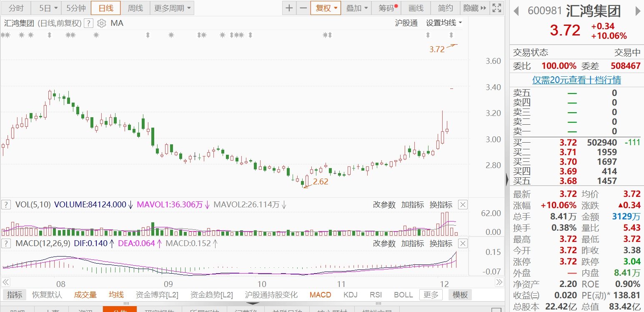Click the 11 month marker on timeline
This screenshot has width=644, height=312.
(341, 284)
